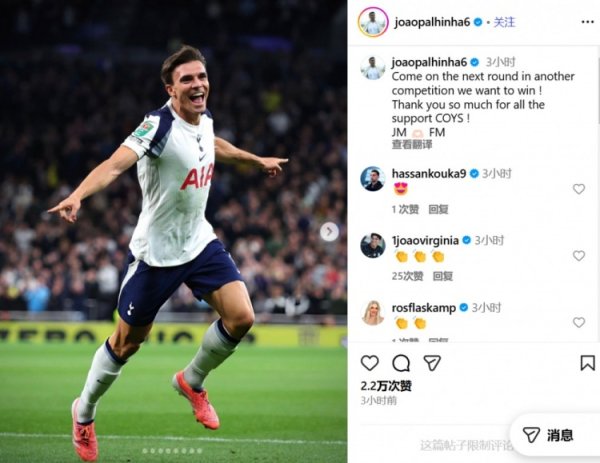Like the post with the heart icon
Viewport: 600px width, 463px height.
(370, 363)
